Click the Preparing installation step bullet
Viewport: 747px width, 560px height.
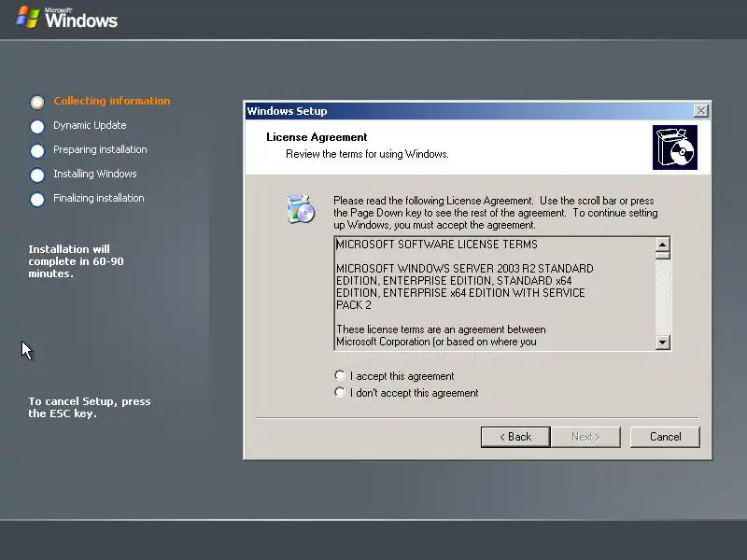click(x=37, y=150)
